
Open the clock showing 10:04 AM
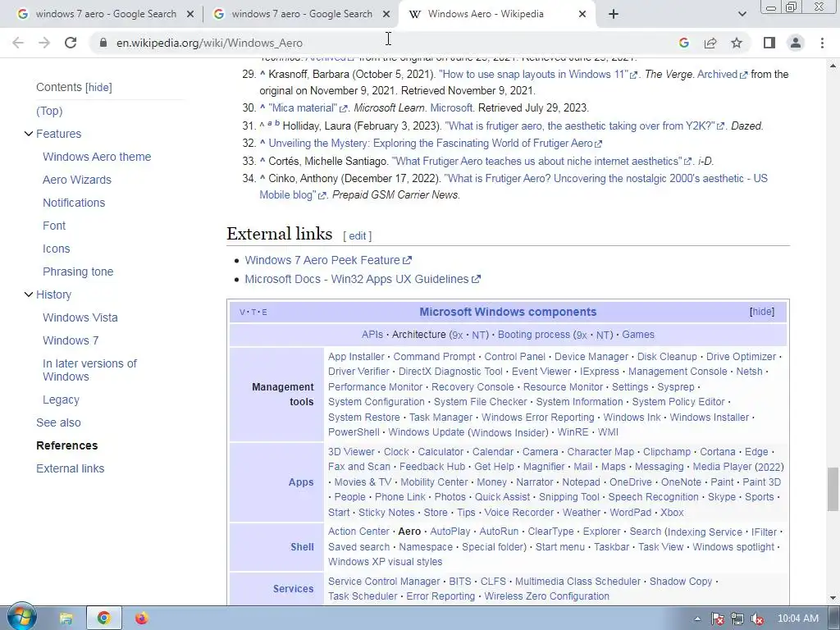(x=797, y=619)
